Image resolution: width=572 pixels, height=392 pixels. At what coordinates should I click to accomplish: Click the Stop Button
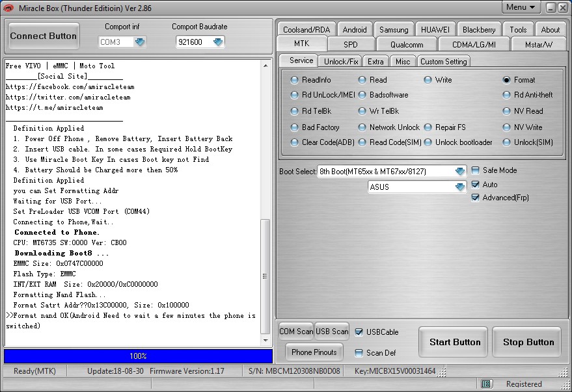(x=527, y=342)
